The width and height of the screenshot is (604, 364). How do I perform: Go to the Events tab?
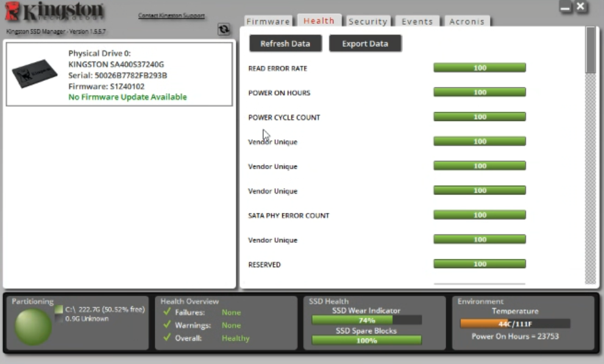click(417, 21)
